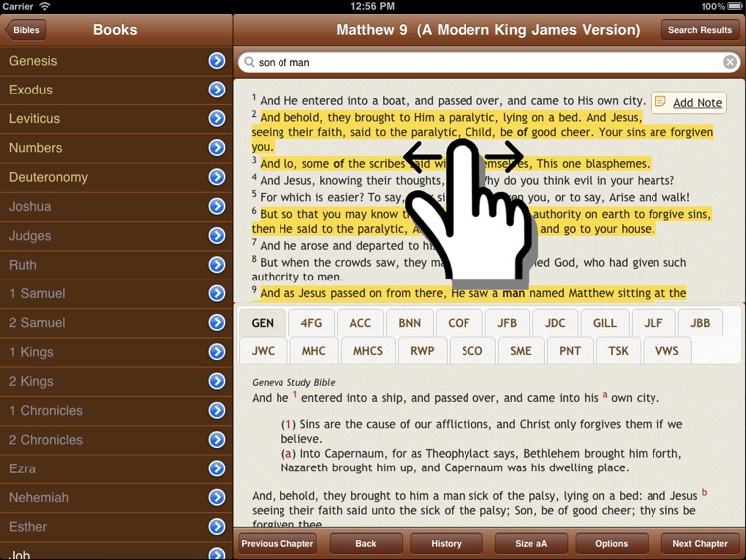
Task: Open Search Results button
Action: 700,30
